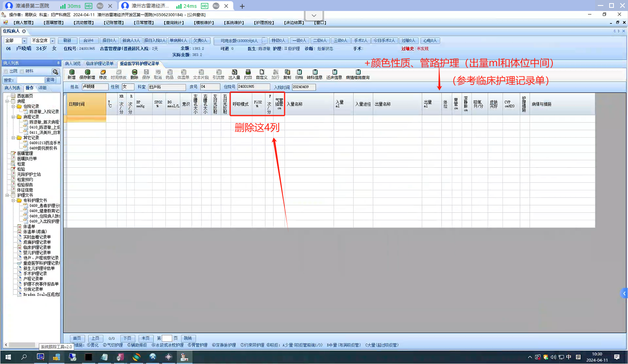Click the horizontal scrollbar under the tree
This screenshot has height=364, width=628.
tap(22, 345)
